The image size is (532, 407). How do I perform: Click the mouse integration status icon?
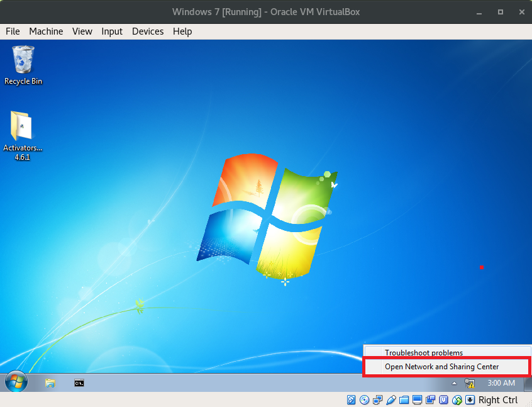(457, 400)
